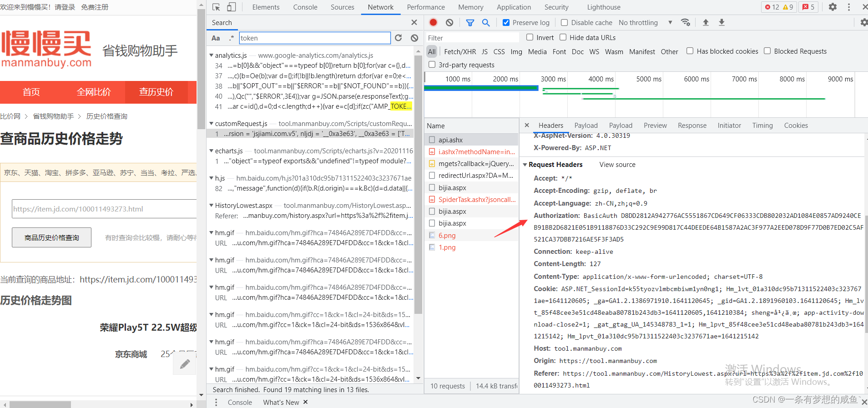Open Network panel settings gear
This screenshot has height=408, width=868.
[x=863, y=22]
